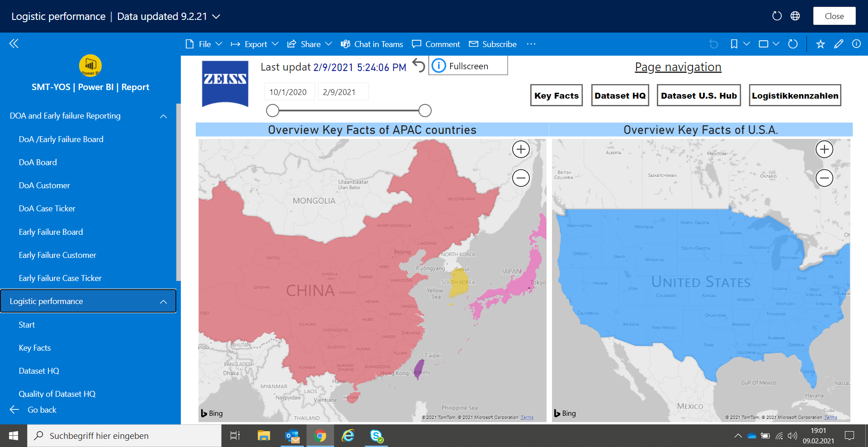Add report to favorites star icon
The image size is (868, 447).
[x=821, y=44]
